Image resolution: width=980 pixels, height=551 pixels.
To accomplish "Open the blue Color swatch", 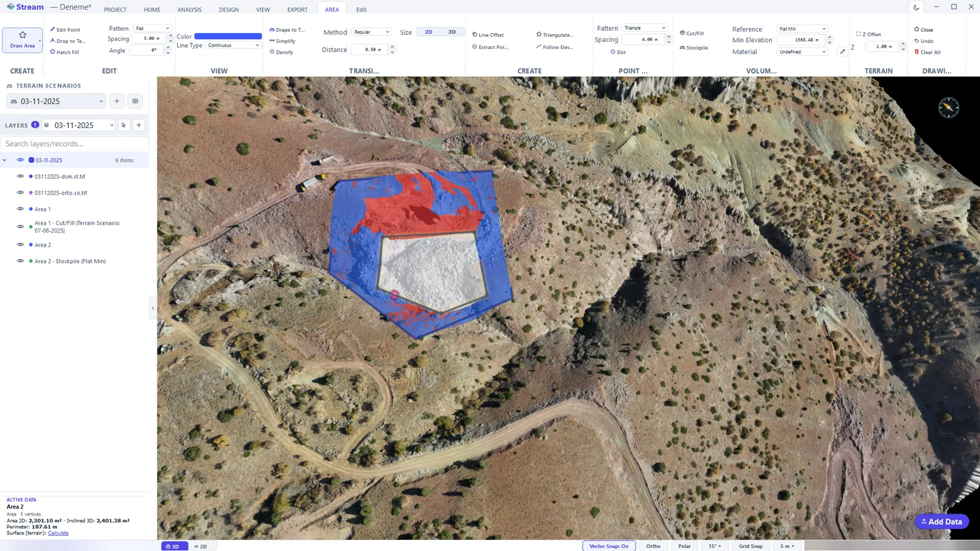I will [228, 36].
